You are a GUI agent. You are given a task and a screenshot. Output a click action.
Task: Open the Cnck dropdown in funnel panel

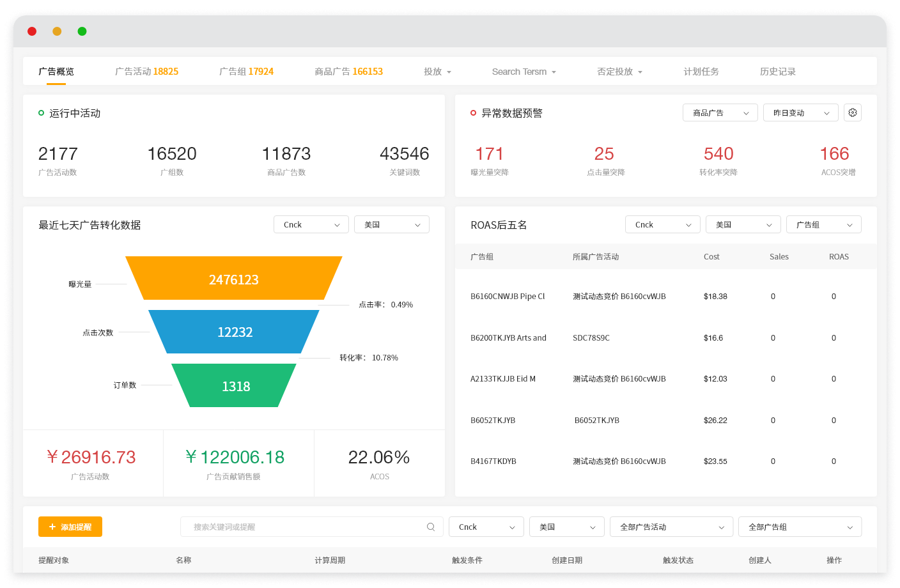point(311,224)
